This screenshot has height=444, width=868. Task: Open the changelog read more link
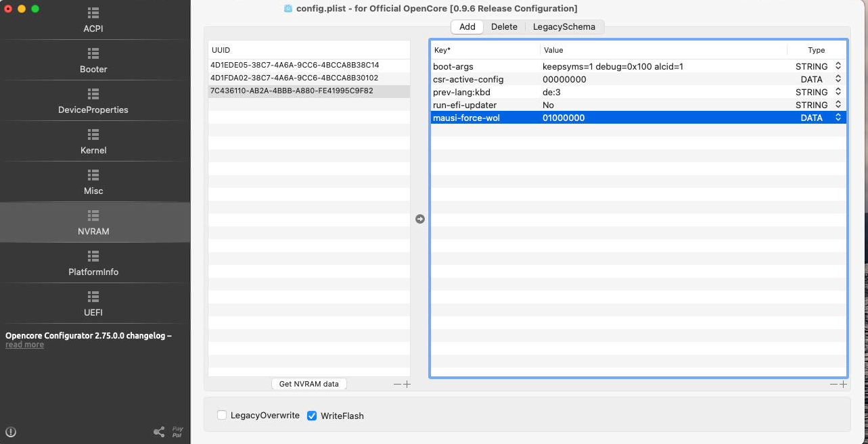(24, 345)
